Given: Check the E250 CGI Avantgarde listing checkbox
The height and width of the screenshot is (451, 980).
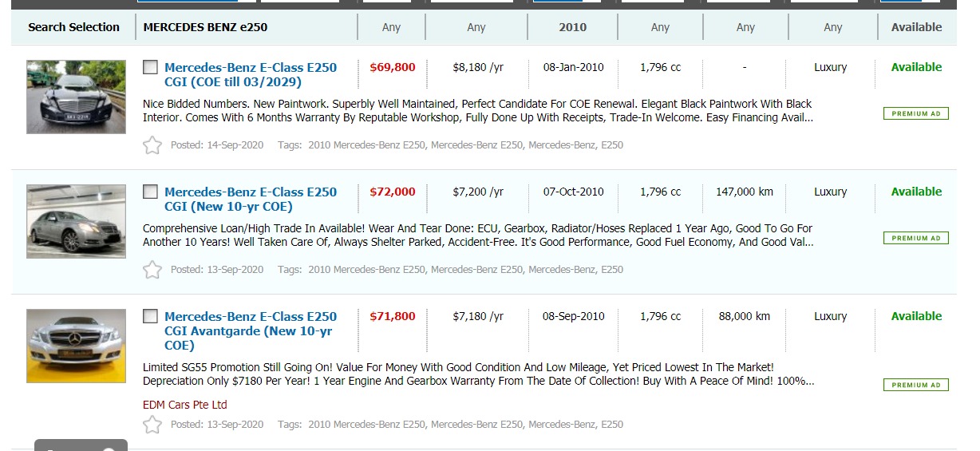Looking at the screenshot, I should 150,316.
